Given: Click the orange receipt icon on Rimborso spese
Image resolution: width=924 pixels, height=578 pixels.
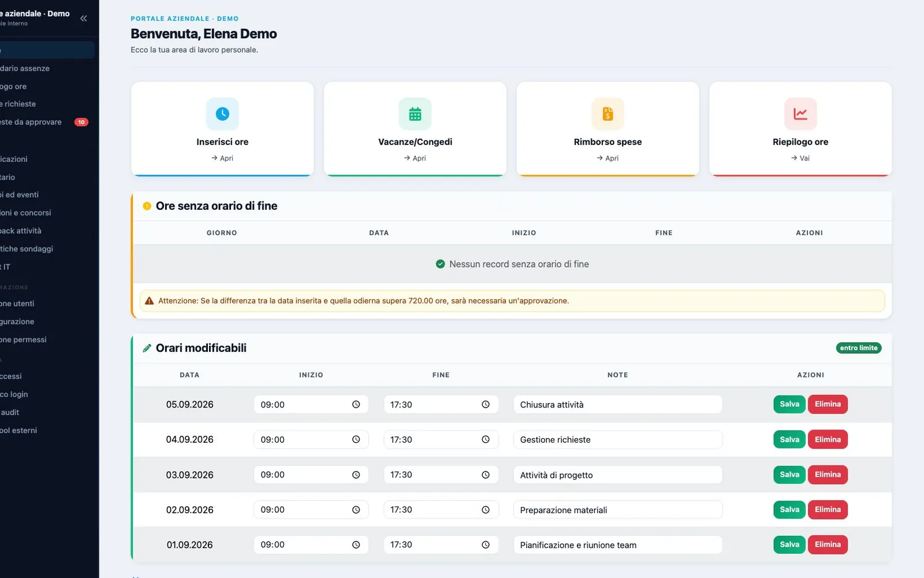Looking at the screenshot, I should (608, 114).
